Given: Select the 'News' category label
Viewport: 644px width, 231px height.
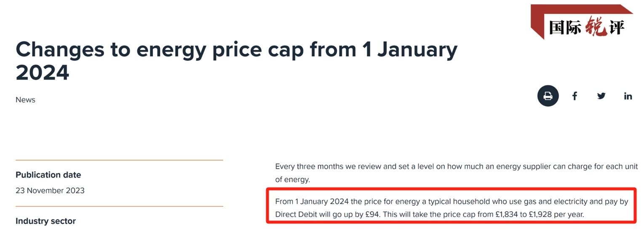Looking at the screenshot, I should point(25,100).
